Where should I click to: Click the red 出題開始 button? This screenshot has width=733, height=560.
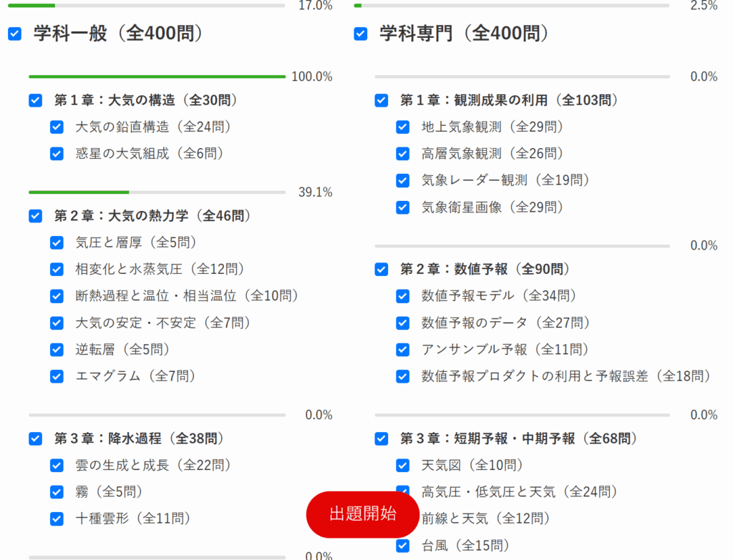tap(362, 514)
